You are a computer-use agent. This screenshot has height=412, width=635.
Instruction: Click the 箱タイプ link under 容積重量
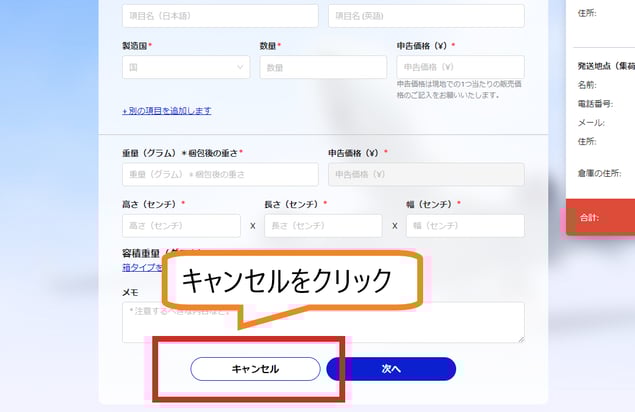143,267
